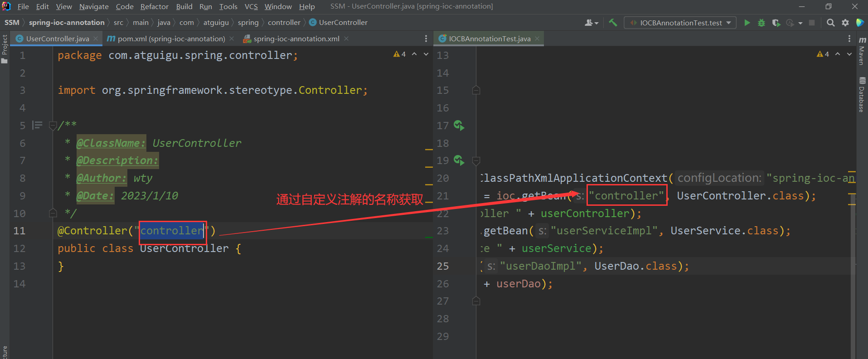Image resolution: width=868 pixels, height=359 pixels.
Task: Open IDE settings gear icon
Action: click(x=845, y=23)
